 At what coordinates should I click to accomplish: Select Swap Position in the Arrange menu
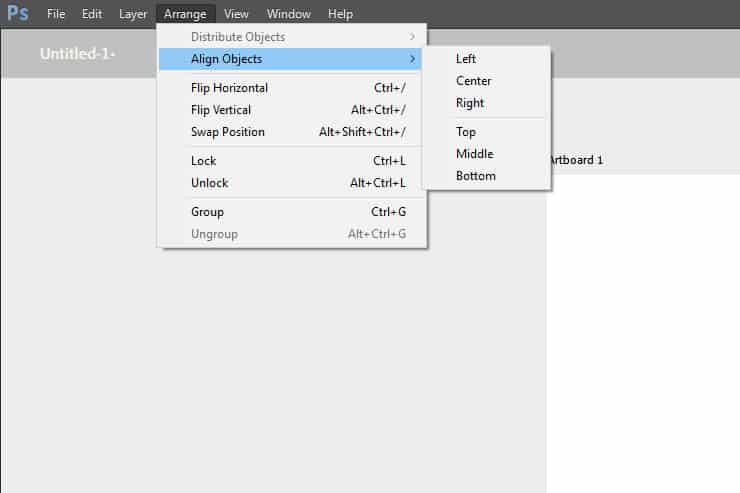(290, 132)
